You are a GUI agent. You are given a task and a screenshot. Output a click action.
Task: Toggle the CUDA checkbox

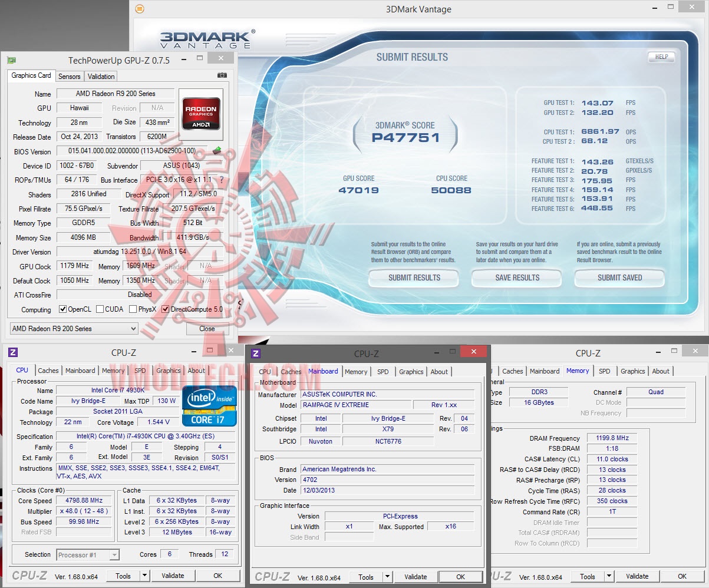(100, 309)
